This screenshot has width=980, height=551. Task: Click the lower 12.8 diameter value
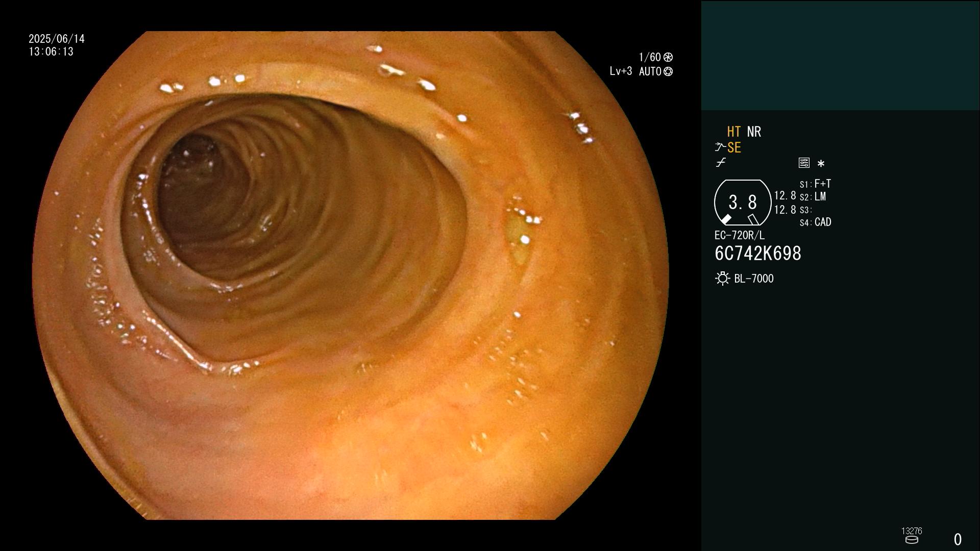785,210
